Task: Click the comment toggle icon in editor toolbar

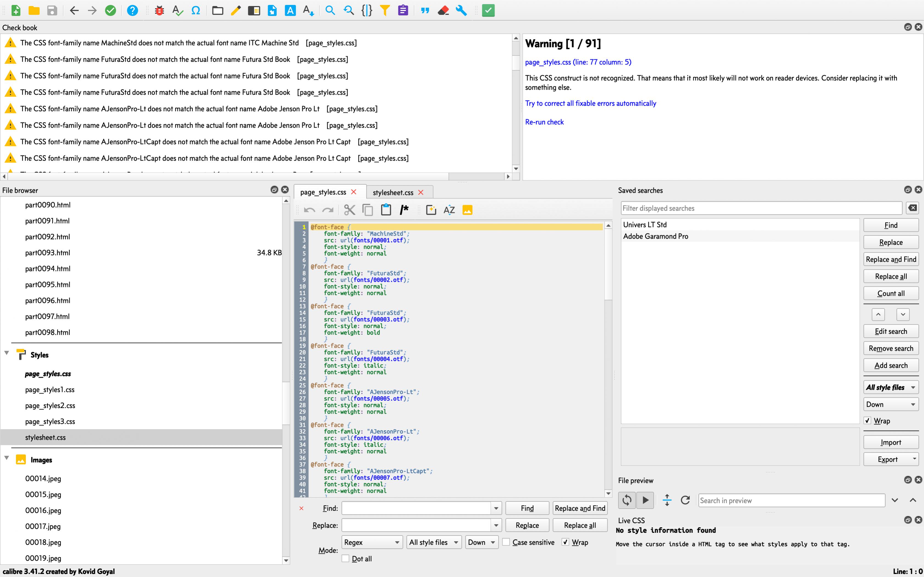Action: point(404,210)
